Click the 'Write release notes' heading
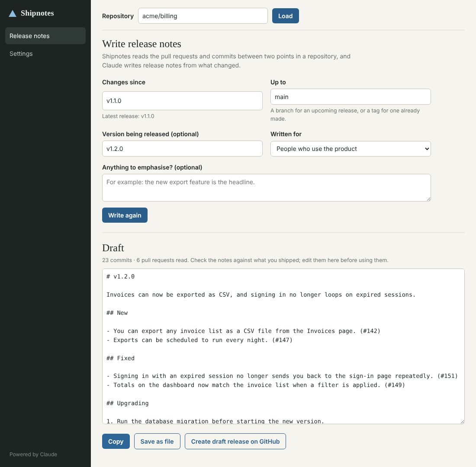 coord(142,44)
